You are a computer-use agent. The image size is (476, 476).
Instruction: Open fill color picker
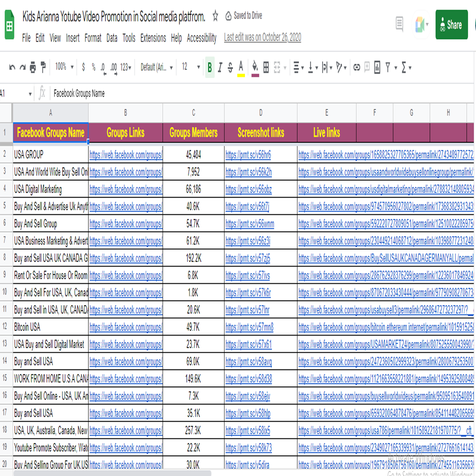(x=255, y=68)
